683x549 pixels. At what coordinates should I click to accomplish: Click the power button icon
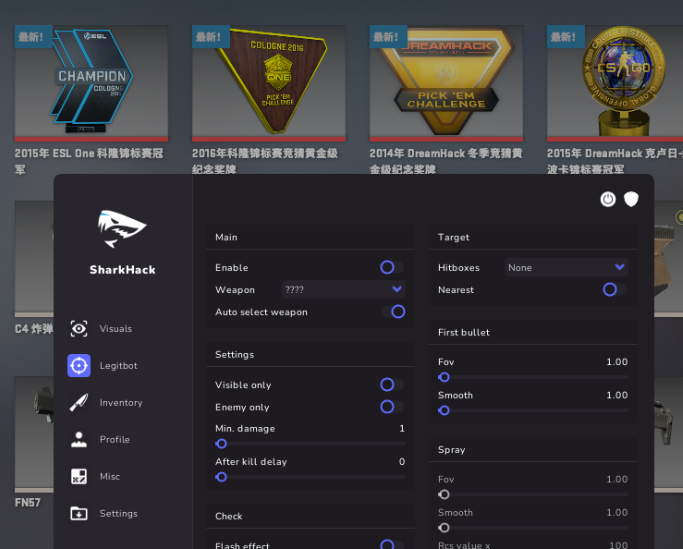coord(608,200)
